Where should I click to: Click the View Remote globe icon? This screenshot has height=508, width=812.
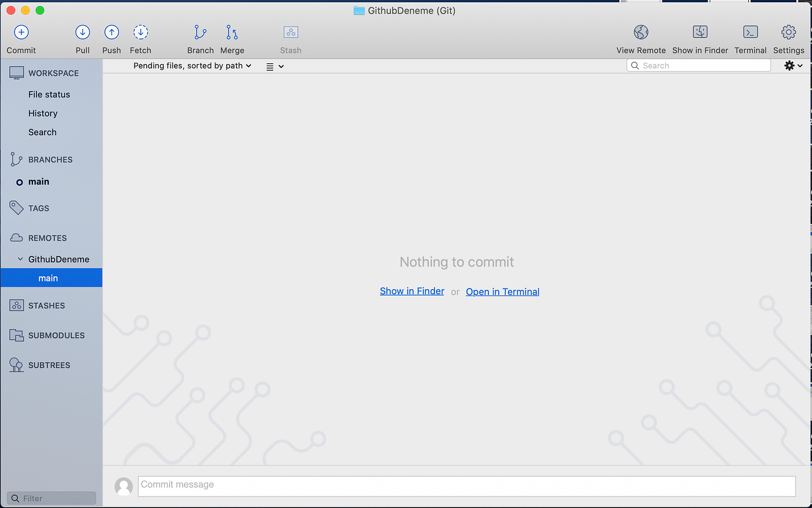(641, 33)
